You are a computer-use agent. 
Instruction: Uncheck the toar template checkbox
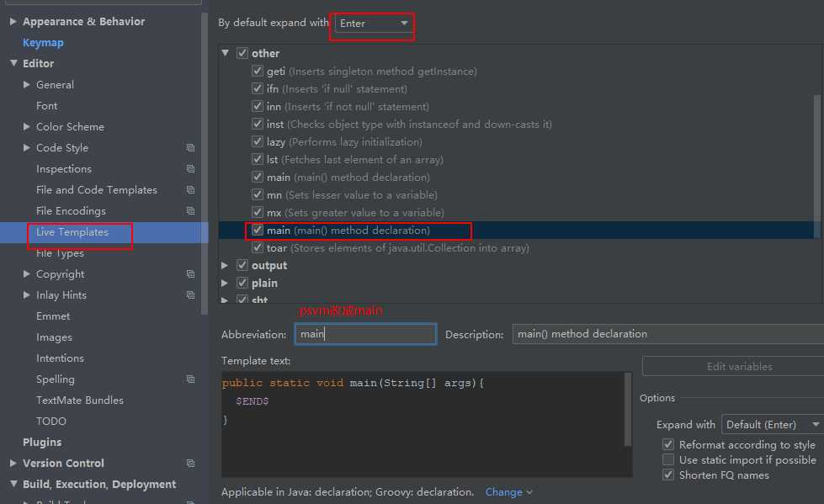coord(258,247)
